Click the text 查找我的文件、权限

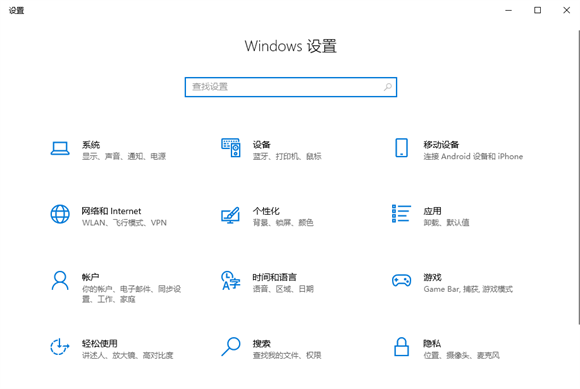pyautogui.click(x=287, y=355)
